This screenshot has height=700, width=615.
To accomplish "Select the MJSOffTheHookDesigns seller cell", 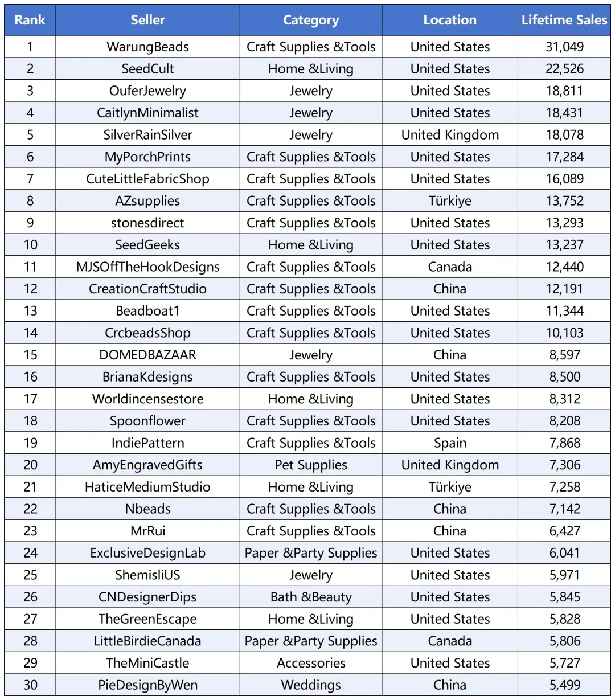I will pyautogui.click(x=147, y=267).
